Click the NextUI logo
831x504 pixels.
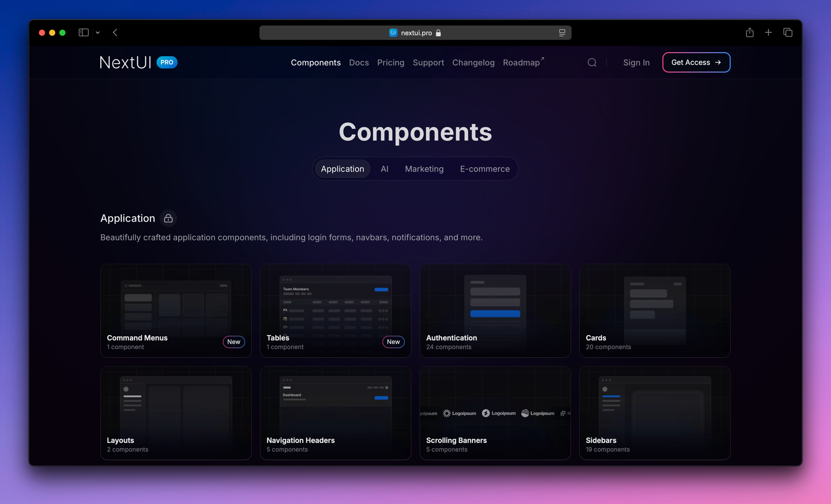(x=126, y=62)
